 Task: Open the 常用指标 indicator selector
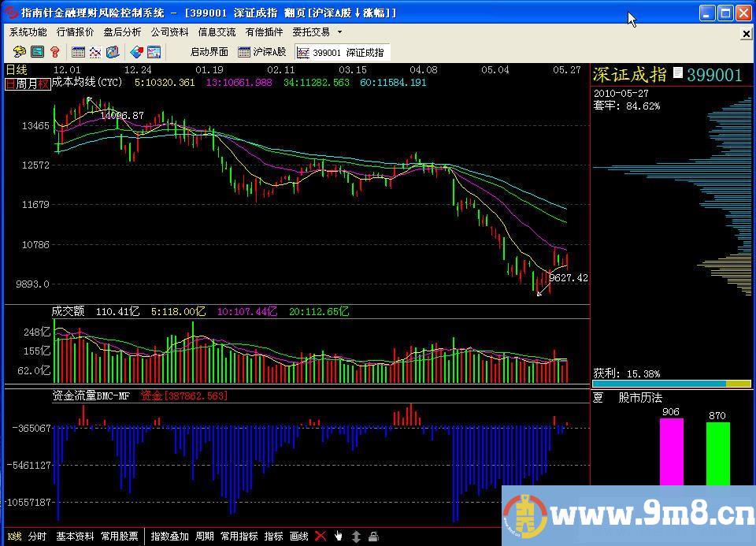click(239, 537)
